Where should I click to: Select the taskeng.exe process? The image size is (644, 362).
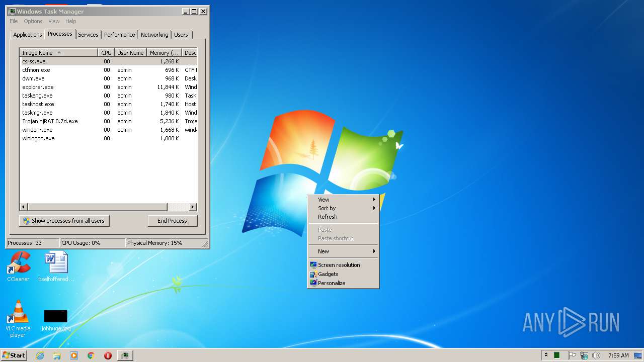[x=108, y=96]
